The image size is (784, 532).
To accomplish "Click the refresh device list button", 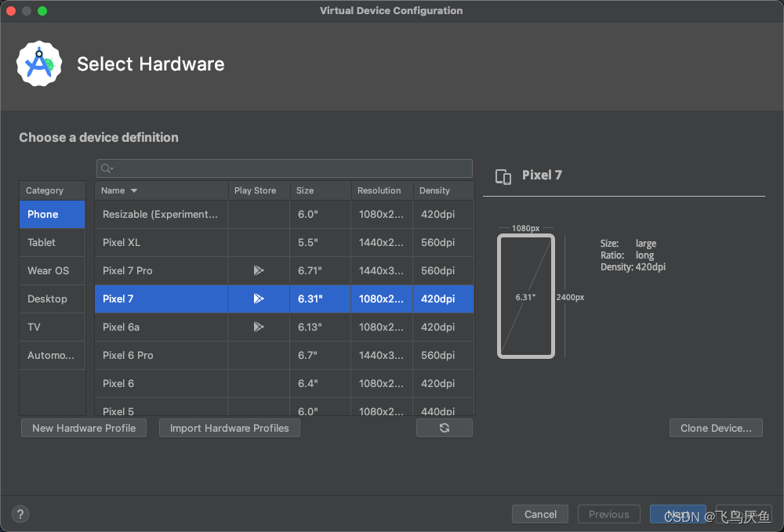I will (x=444, y=428).
